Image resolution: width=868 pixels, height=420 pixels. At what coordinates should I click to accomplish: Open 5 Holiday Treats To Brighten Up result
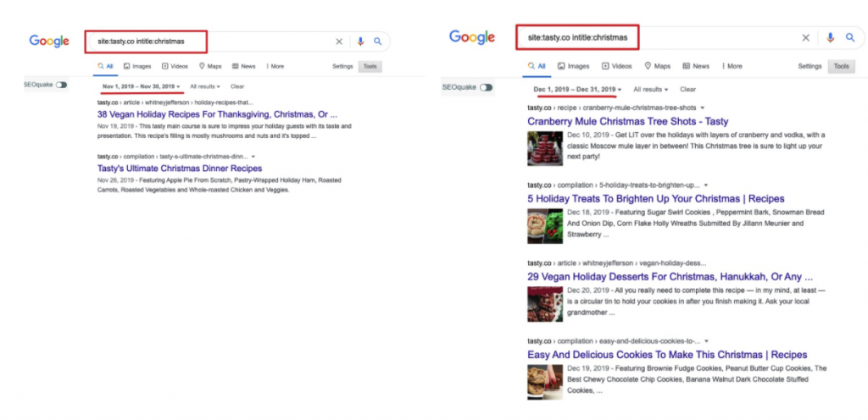tap(656, 198)
